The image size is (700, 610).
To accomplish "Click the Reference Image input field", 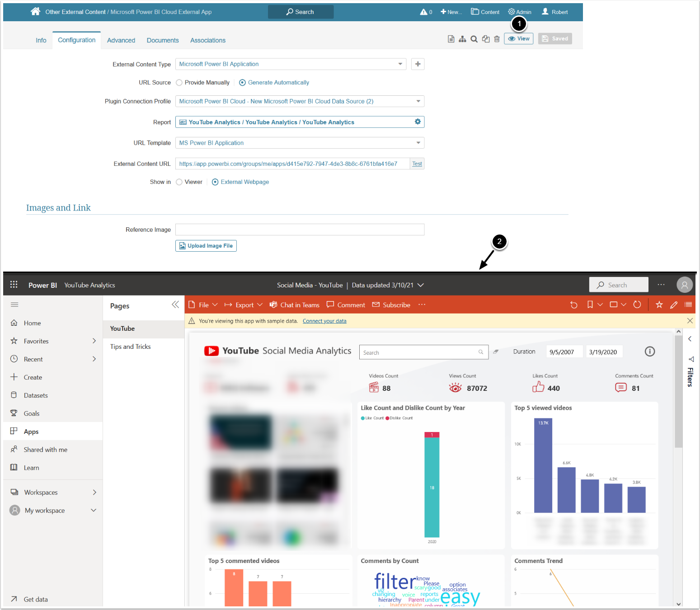I will tap(300, 230).
